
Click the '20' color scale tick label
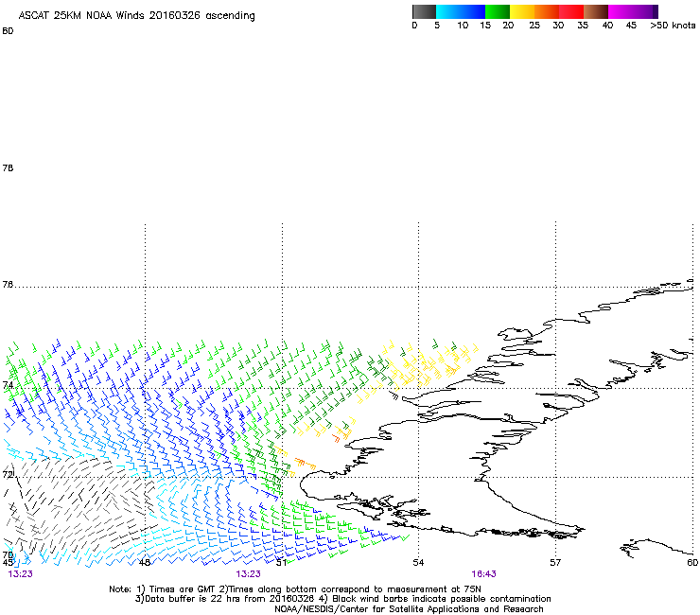(x=508, y=26)
